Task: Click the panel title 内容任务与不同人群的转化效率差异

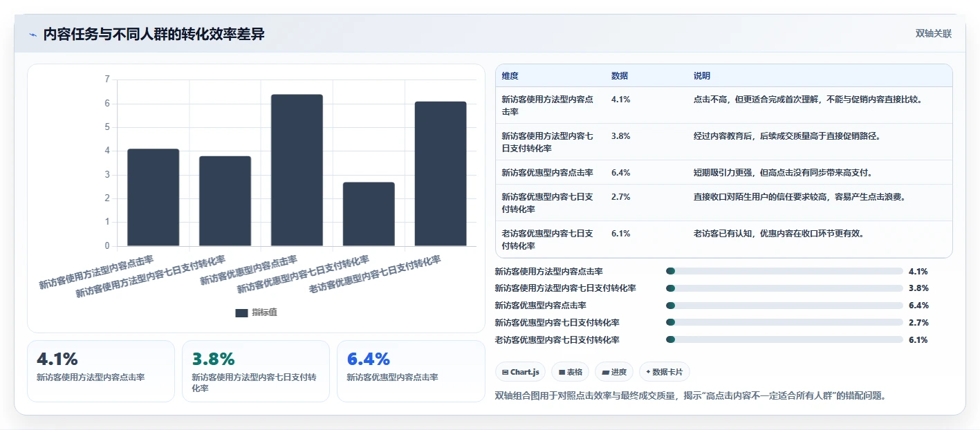Action: tap(154, 34)
